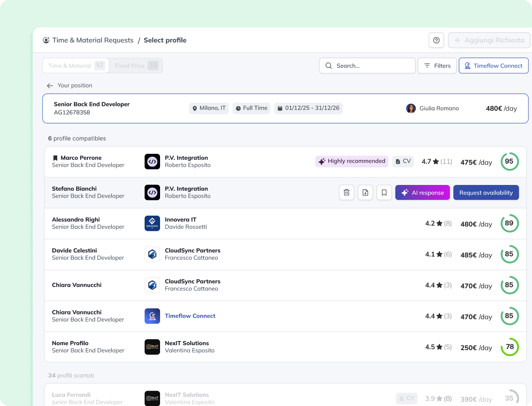Screen dimensions: 532x406
Task: Click the 95 match score ring
Action: tap(509, 161)
